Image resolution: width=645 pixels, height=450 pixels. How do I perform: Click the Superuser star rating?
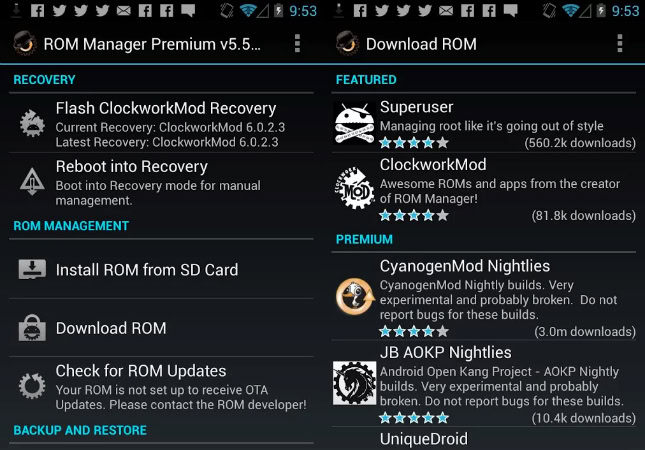click(x=414, y=143)
